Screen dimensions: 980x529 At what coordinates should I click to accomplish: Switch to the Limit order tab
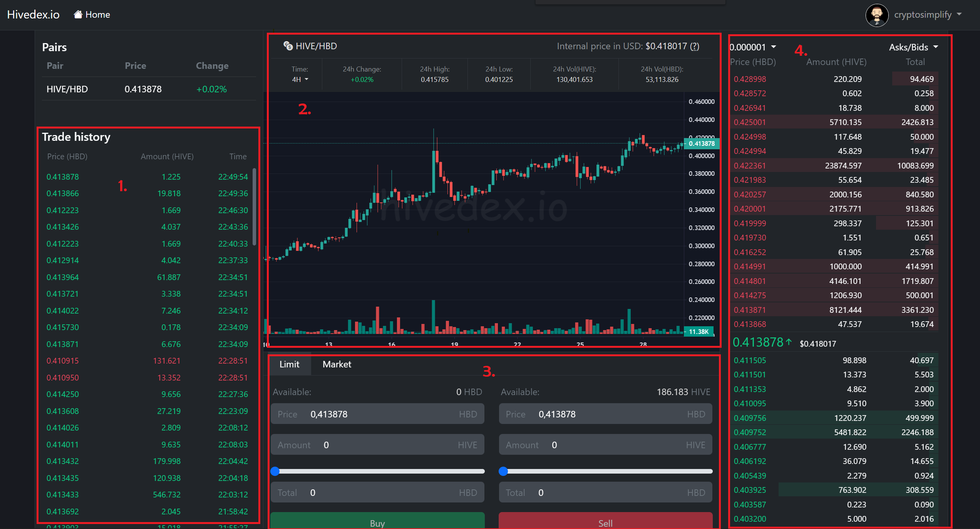pos(290,364)
